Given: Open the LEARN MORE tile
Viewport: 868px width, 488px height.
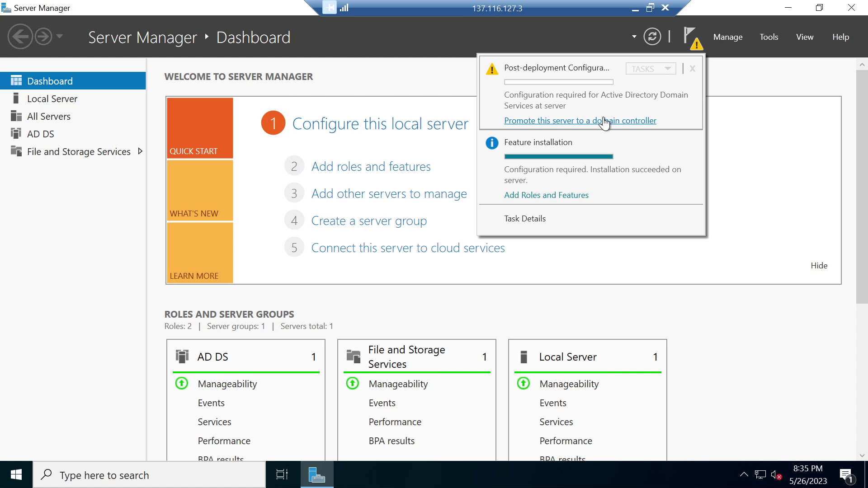Looking at the screenshot, I should pos(200,253).
